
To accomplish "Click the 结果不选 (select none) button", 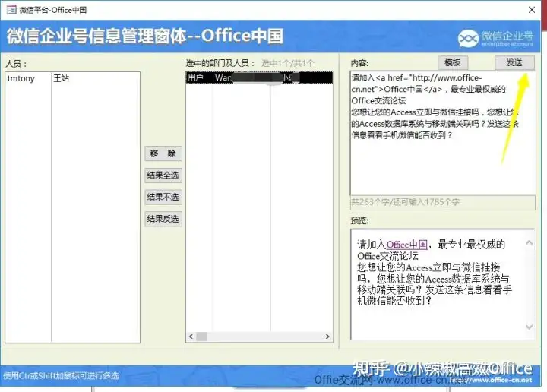I will 163,197.
